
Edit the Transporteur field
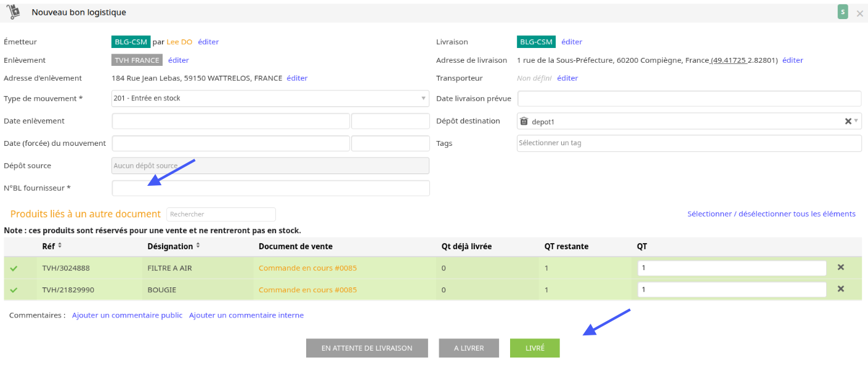click(567, 78)
